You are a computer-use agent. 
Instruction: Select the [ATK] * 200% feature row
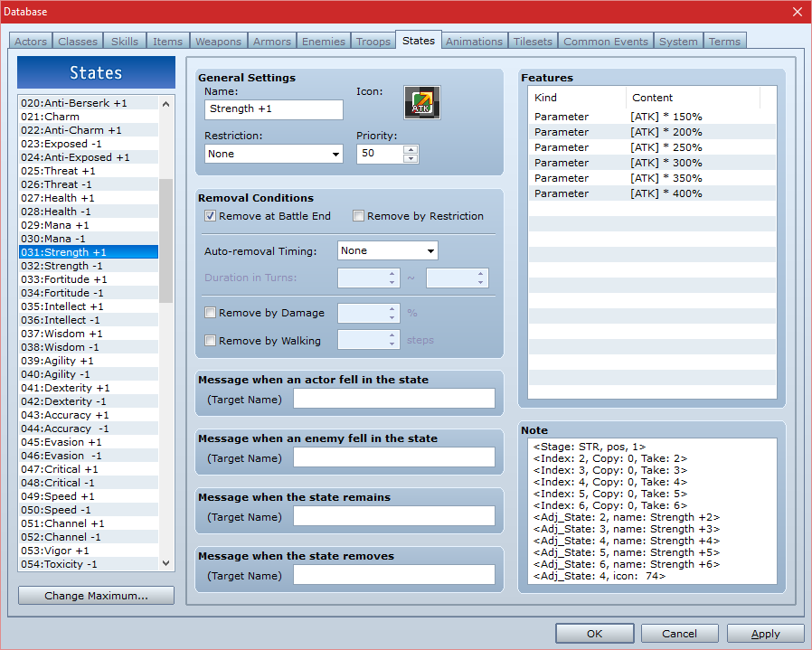(653, 132)
